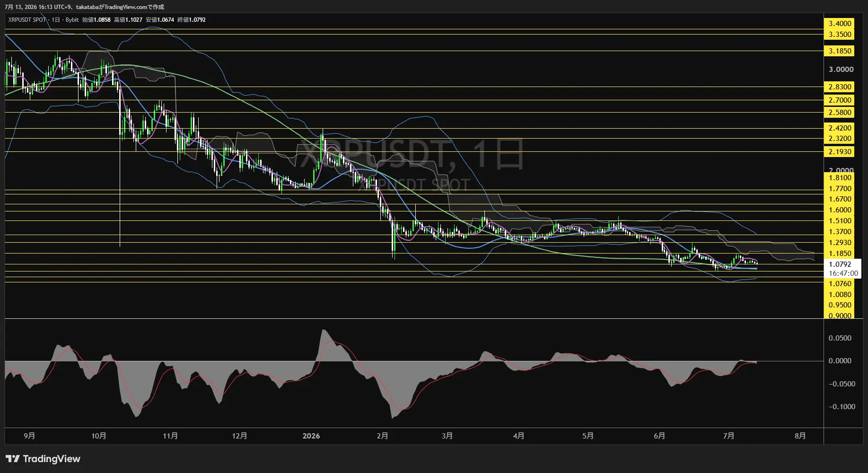Click the 3月 time axis label
Screen dimensions: 868x473
click(447, 436)
